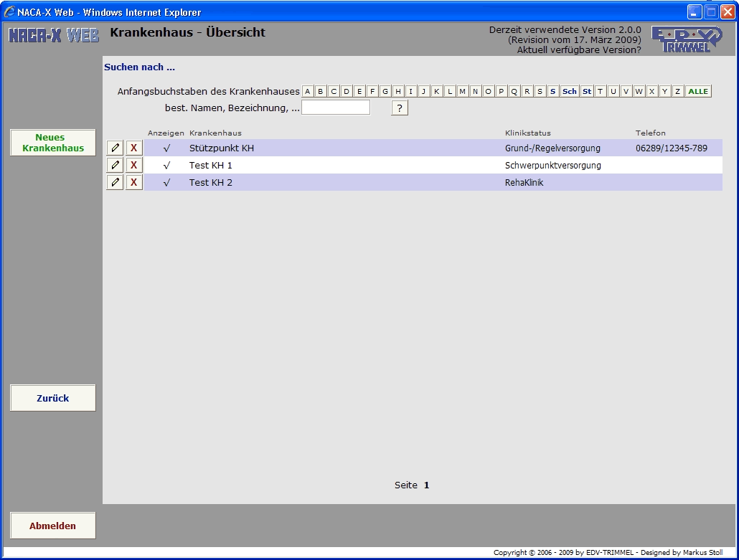Screen dimensions: 739x560
Task: Delete Test KH 2 with red X
Action: click(x=134, y=182)
